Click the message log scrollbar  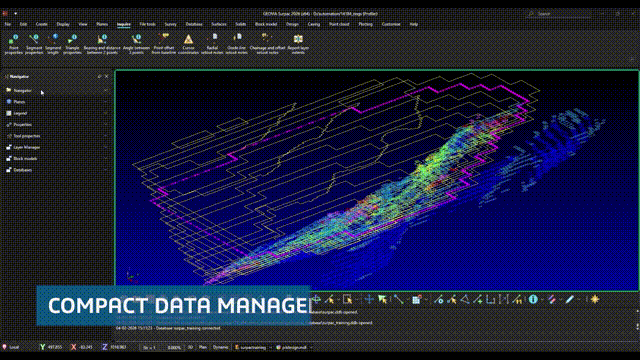[x=637, y=319]
